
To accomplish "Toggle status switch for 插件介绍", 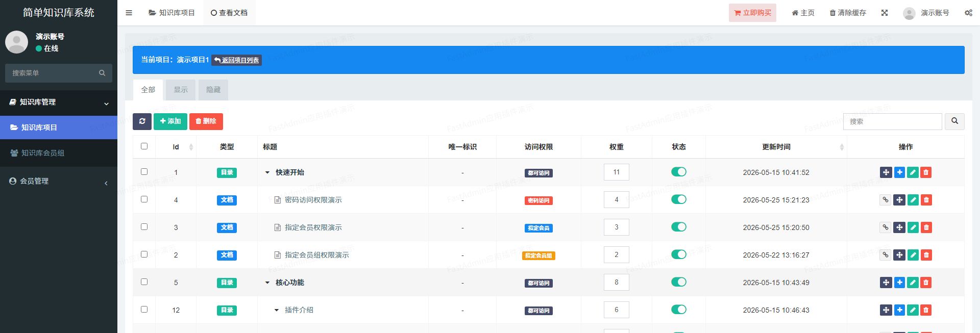I will click(x=678, y=310).
